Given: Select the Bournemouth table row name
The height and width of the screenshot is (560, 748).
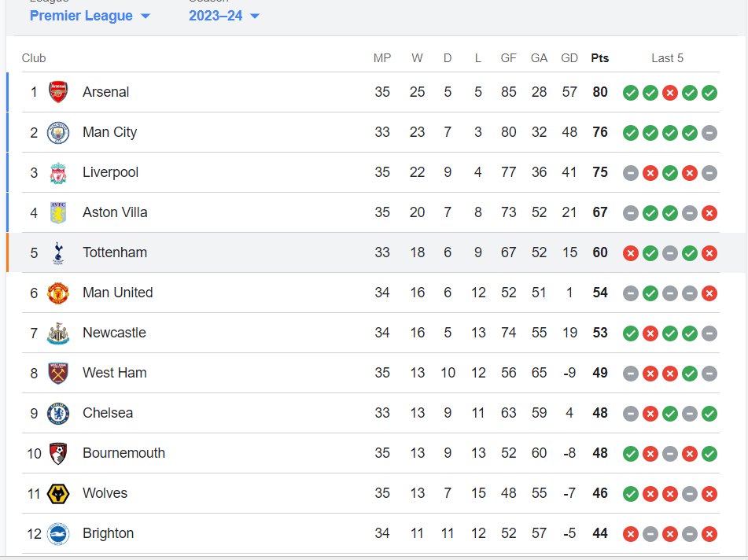Looking at the screenshot, I should click(123, 453).
